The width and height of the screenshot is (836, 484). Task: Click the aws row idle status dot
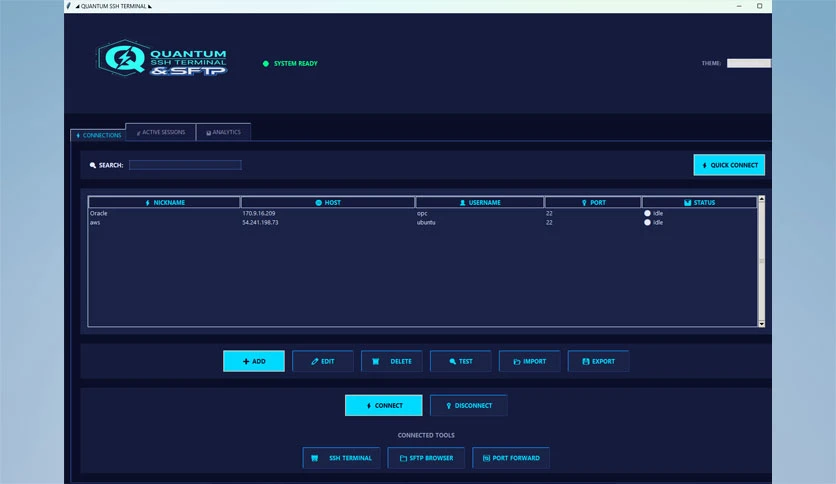pyautogui.click(x=647, y=222)
